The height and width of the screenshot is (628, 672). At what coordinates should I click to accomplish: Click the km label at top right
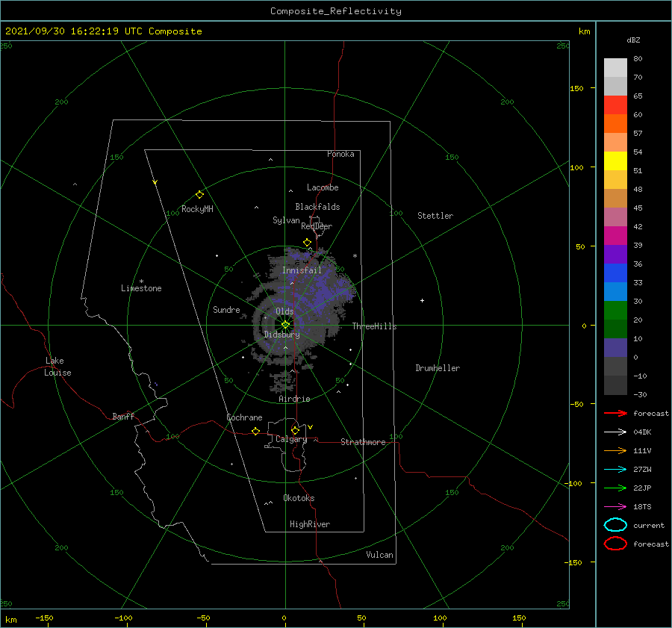[x=584, y=31]
